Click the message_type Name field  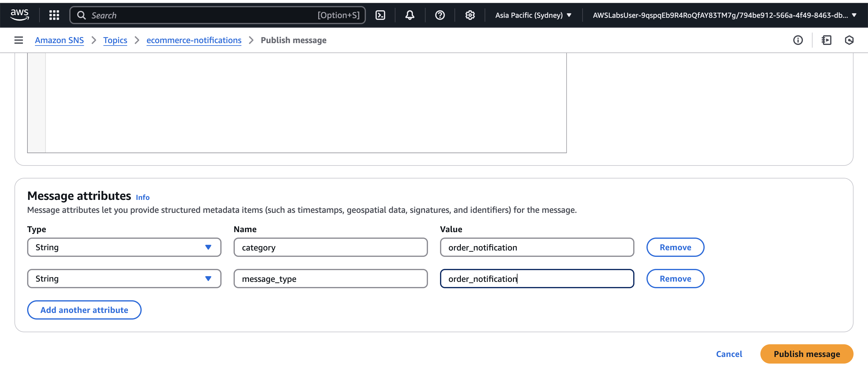point(330,279)
